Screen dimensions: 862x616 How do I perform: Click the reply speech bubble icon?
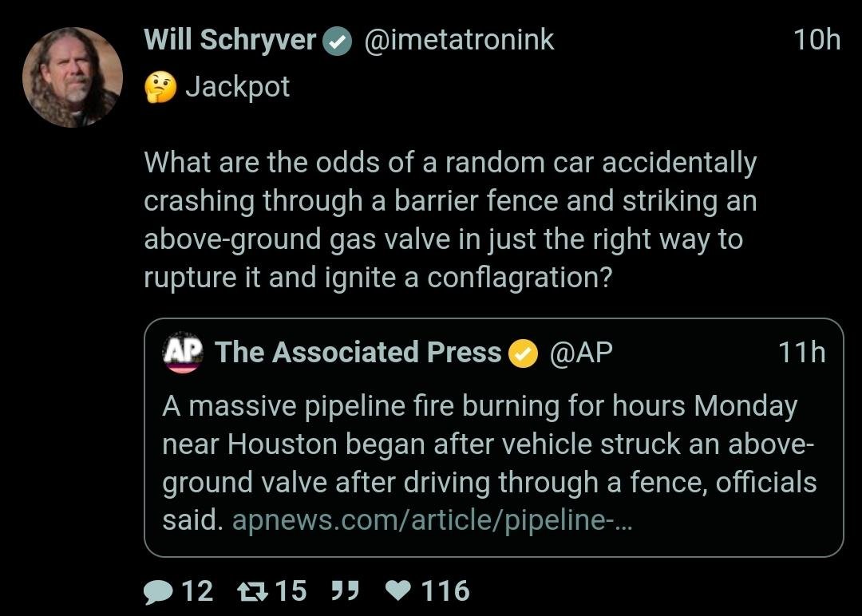point(159,591)
